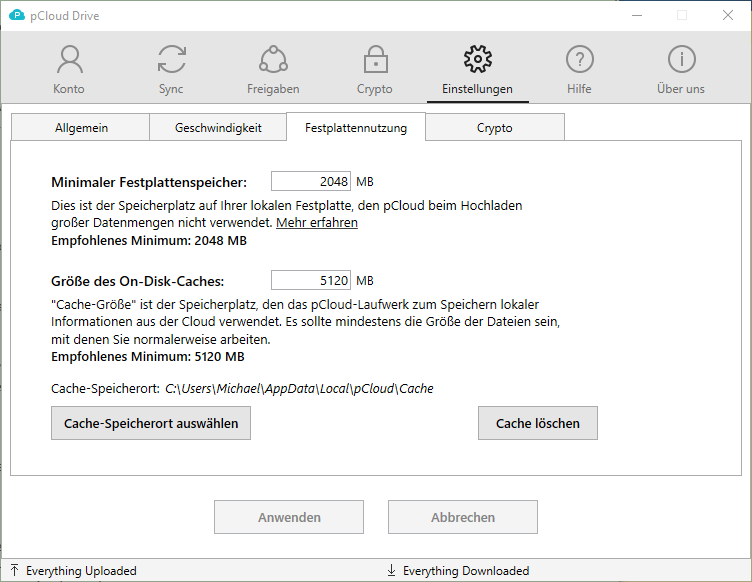Click the Everything Downloaded status text
Image resolution: width=752 pixels, height=582 pixels.
tap(466, 570)
